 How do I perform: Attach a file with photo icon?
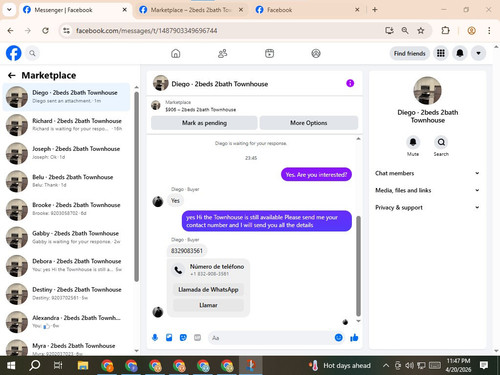[x=169, y=338]
